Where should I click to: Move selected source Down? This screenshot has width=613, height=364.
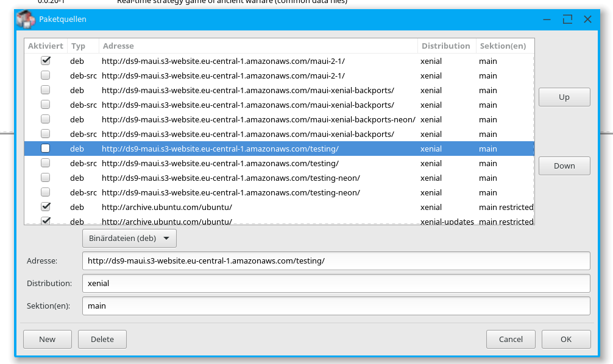pos(564,166)
